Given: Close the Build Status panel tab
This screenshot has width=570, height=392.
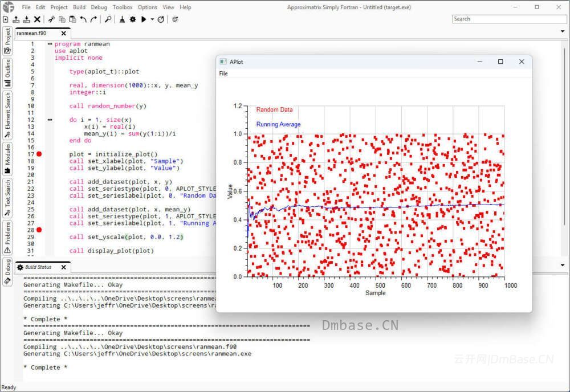Looking at the screenshot, I should pos(64,267).
